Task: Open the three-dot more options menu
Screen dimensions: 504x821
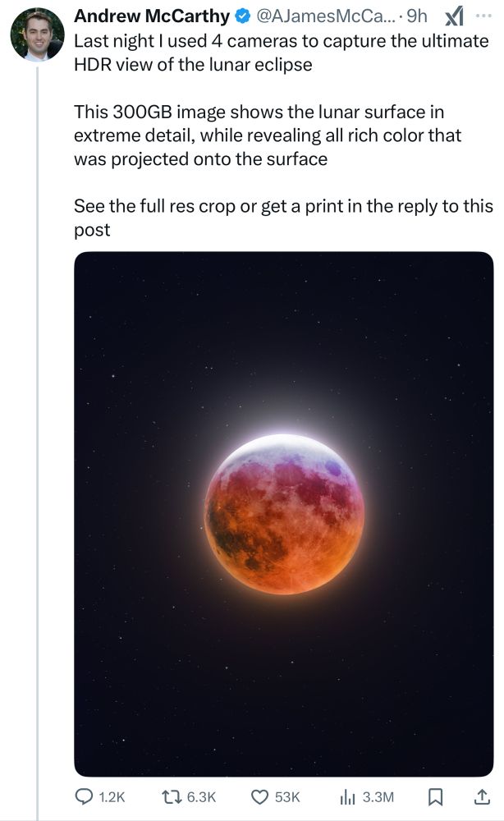Action: coord(483,16)
